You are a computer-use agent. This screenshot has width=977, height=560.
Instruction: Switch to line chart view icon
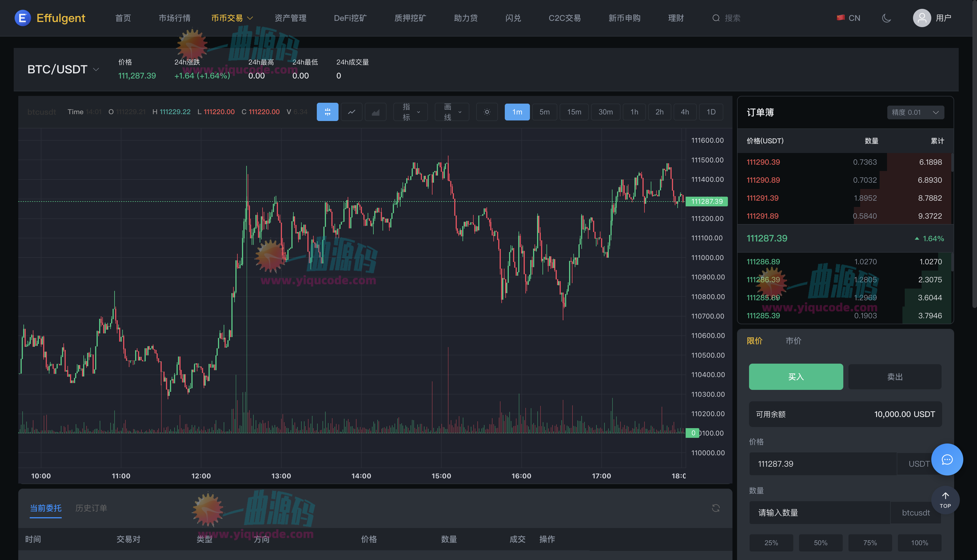pos(351,112)
